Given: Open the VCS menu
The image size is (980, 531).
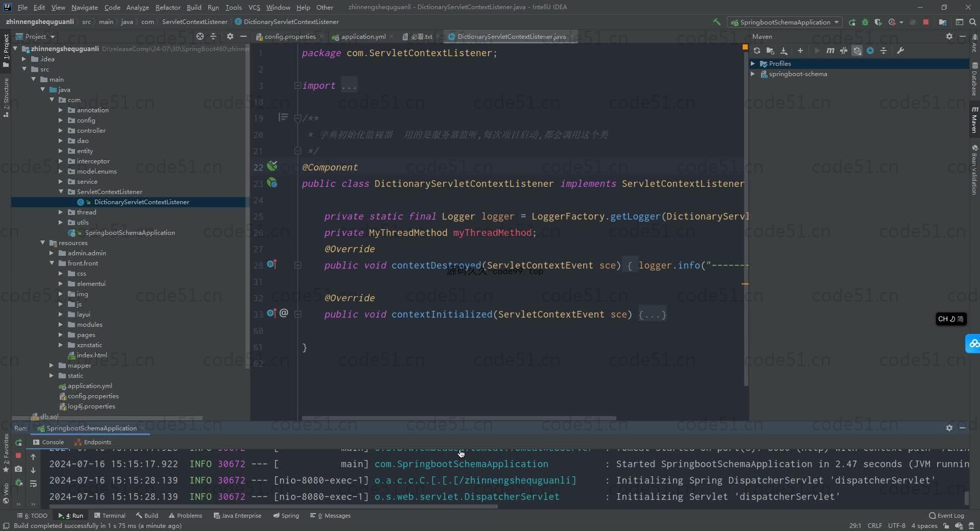Looking at the screenshot, I should pos(254,7).
